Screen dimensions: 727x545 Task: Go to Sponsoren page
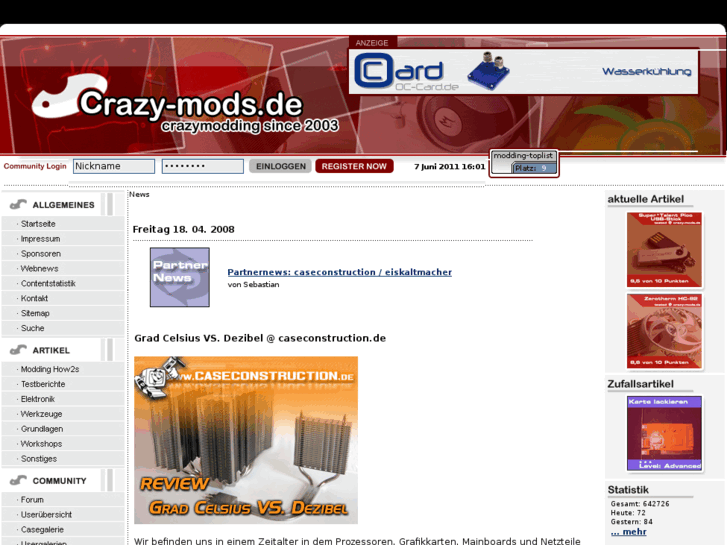point(41,254)
